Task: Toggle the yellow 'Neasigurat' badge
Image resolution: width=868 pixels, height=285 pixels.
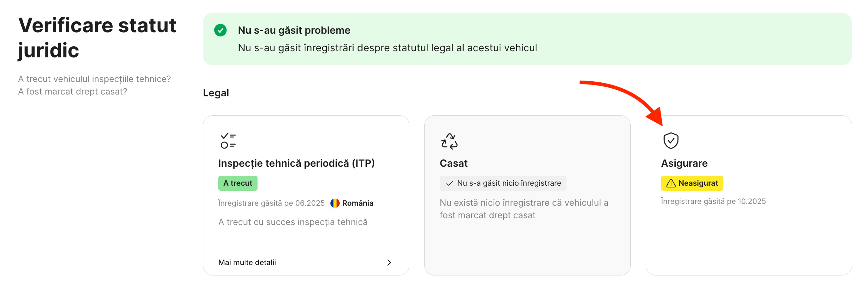Action: (692, 183)
